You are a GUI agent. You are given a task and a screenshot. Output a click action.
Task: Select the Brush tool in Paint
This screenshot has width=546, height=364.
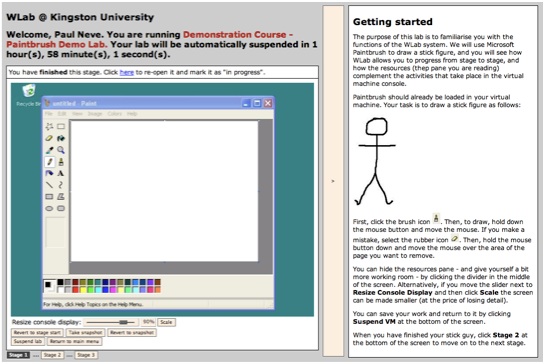61,162
